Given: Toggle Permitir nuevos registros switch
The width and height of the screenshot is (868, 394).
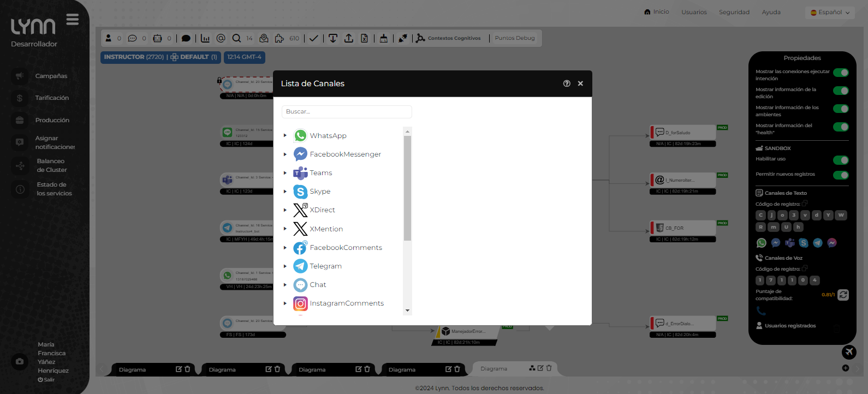Looking at the screenshot, I should click(841, 175).
